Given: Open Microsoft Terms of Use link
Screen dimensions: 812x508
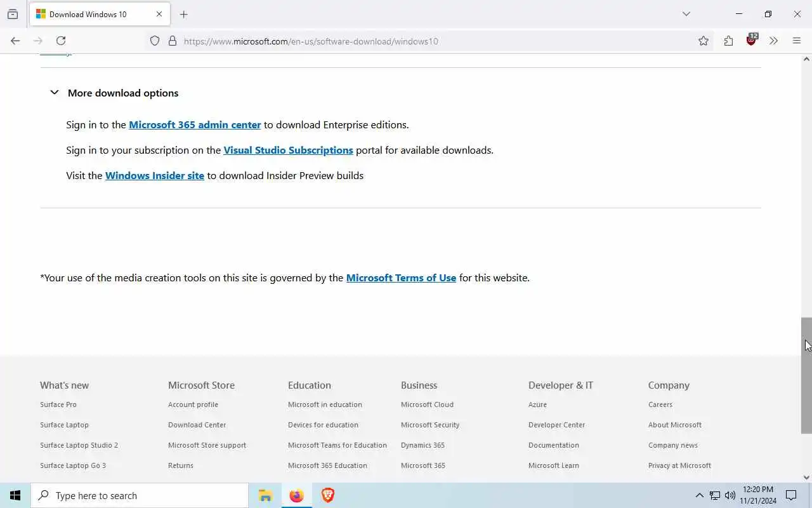Looking at the screenshot, I should coord(401,277).
